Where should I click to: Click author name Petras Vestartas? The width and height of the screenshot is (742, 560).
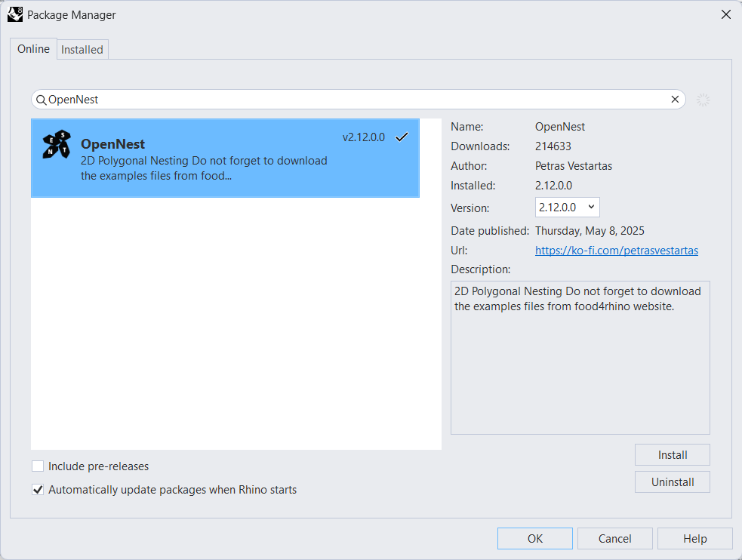tap(574, 166)
